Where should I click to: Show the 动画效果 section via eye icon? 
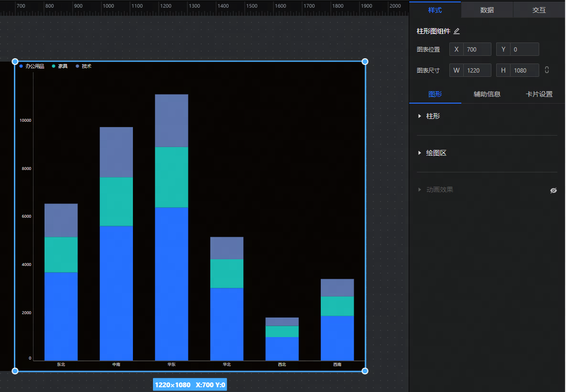coord(553,190)
